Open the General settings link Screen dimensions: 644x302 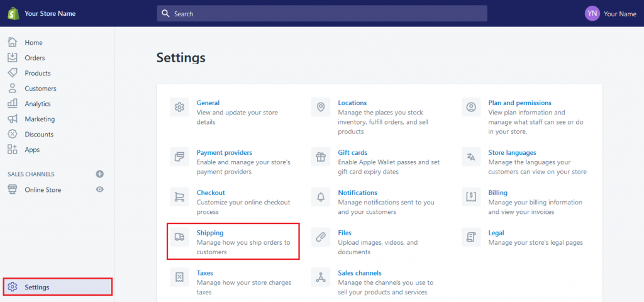click(208, 103)
